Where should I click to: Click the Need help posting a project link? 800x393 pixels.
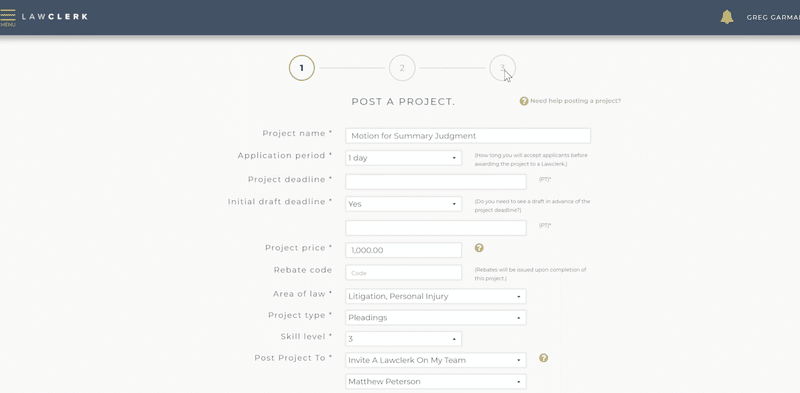[x=576, y=101]
